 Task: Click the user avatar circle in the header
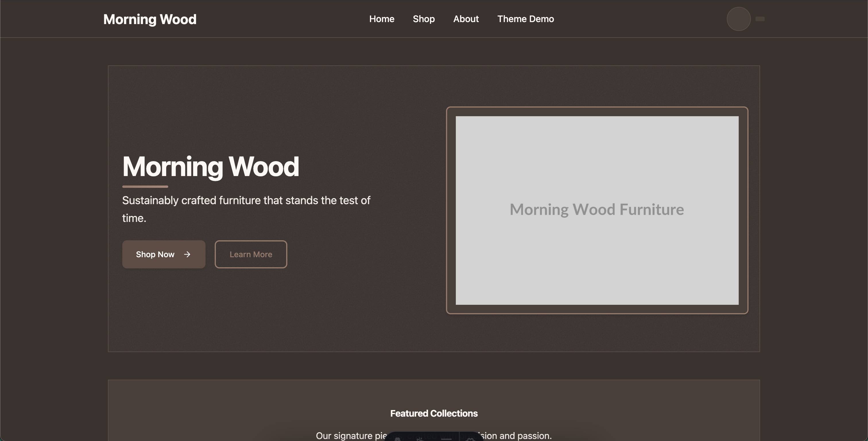[738, 19]
